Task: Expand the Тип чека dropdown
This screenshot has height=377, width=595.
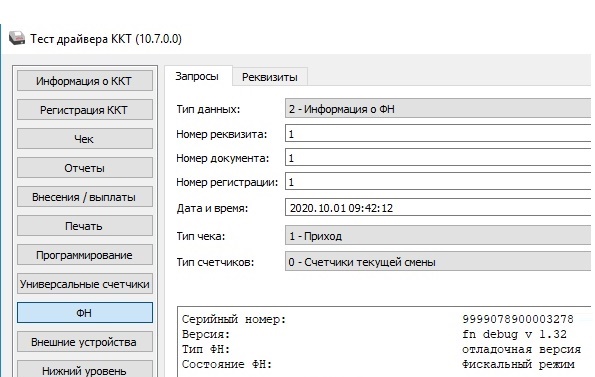Action: click(x=439, y=236)
